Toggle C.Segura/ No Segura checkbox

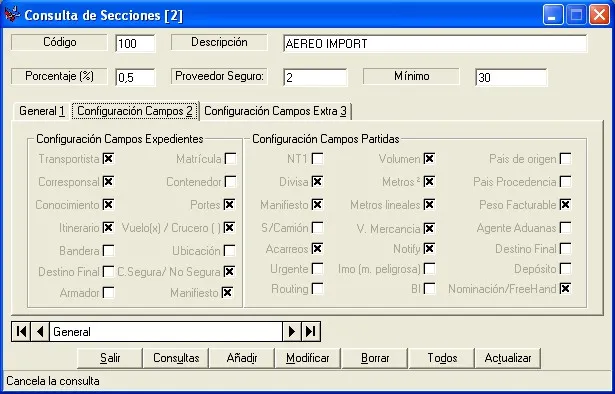229,271
